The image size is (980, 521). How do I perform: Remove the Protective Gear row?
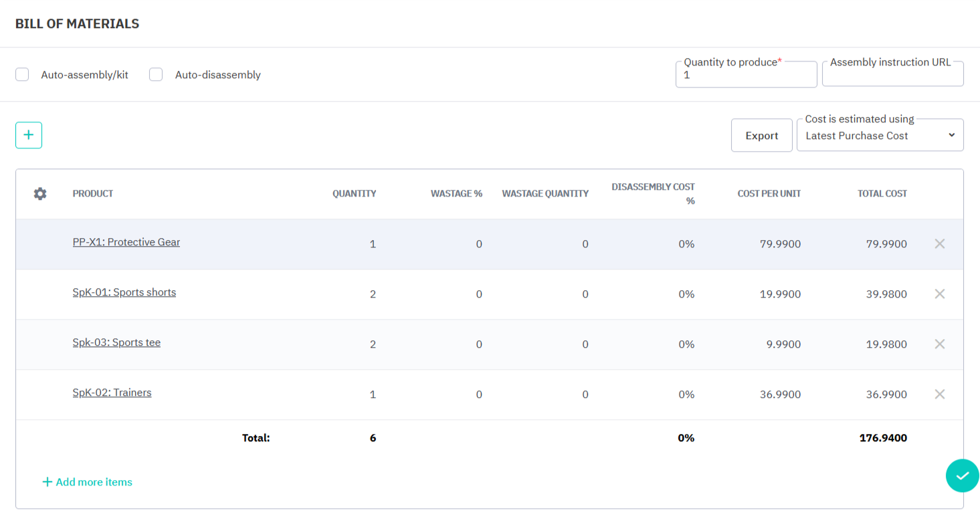point(939,244)
